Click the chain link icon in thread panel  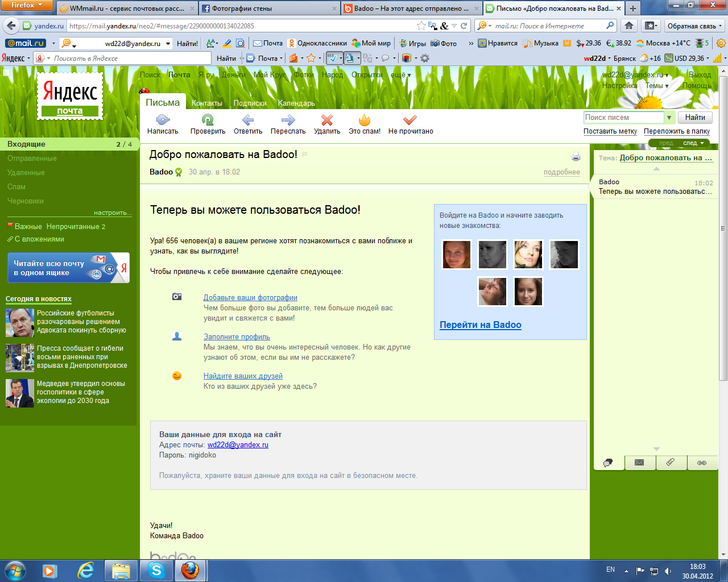(702, 463)
